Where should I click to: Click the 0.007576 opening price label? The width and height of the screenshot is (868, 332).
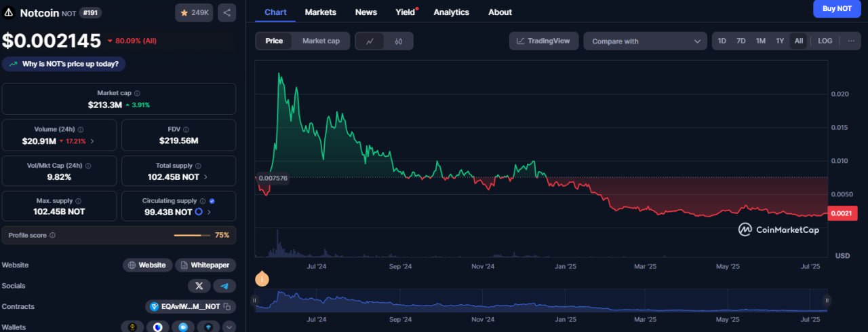273,178
